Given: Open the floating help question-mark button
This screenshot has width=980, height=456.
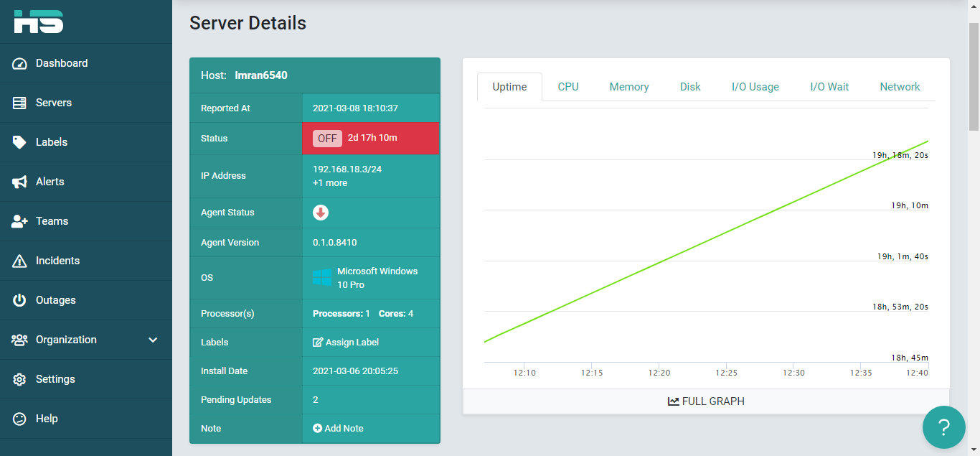Looking at the screenshot, I should tap(944, 427).
